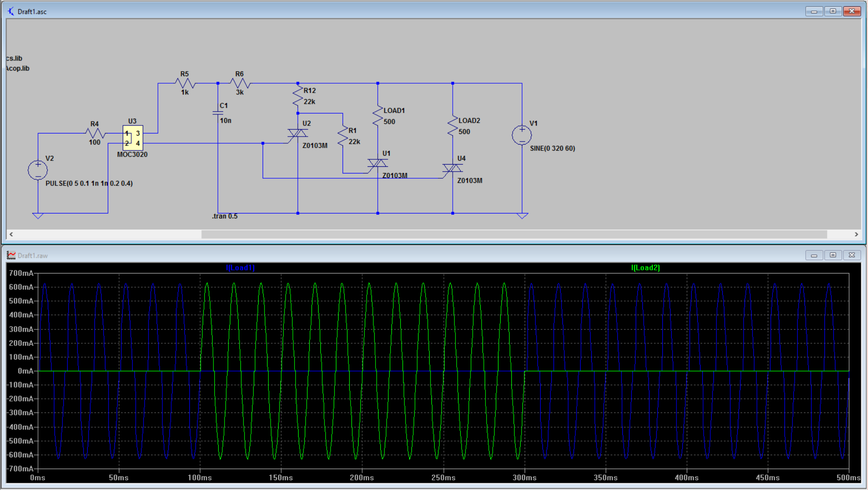Minimize the Draft1.asc schematic window
This screenshot has height=490, width=868.
pyautogui.click(x=814, y=11)
